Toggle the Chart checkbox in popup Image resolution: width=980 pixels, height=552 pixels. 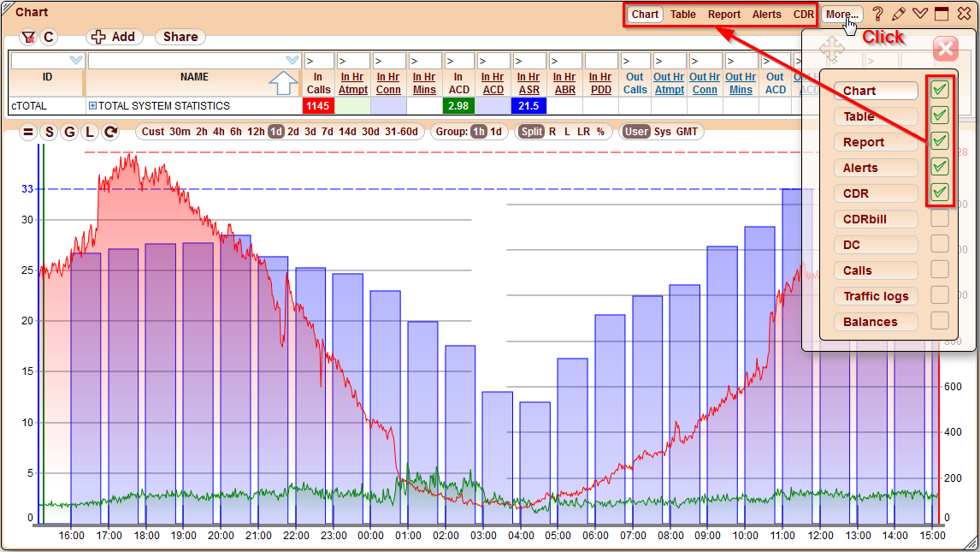pos(939,90)
